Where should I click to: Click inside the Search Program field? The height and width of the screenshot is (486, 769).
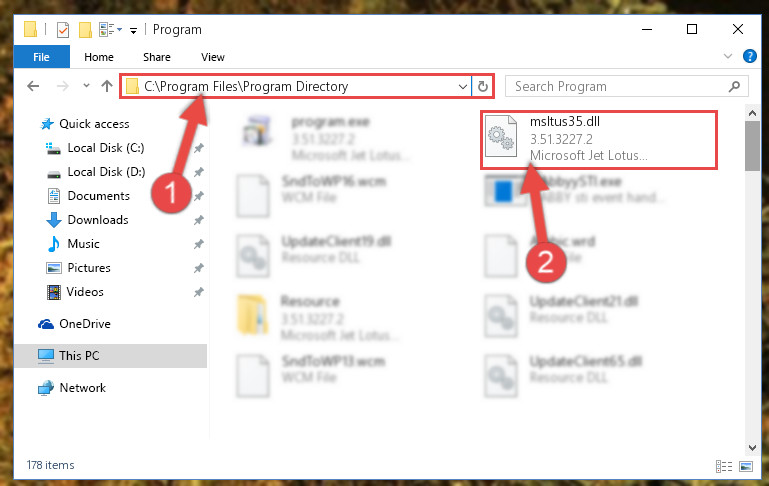pos(618,87)
